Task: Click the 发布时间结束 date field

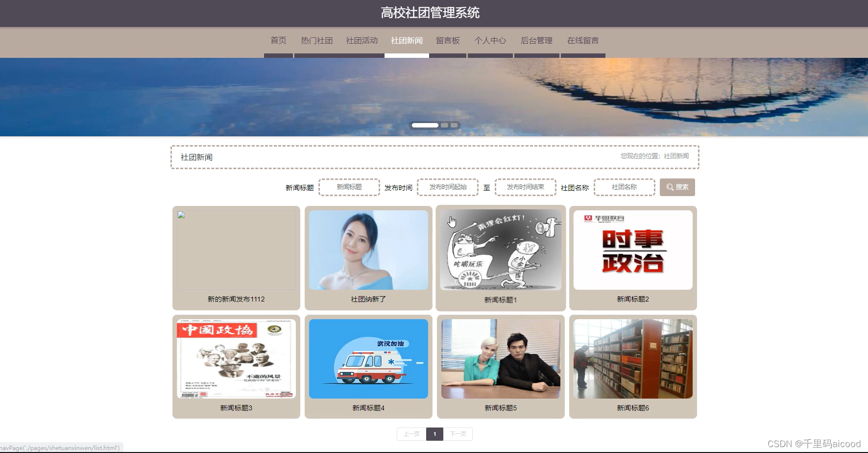Action: point(525,187)
